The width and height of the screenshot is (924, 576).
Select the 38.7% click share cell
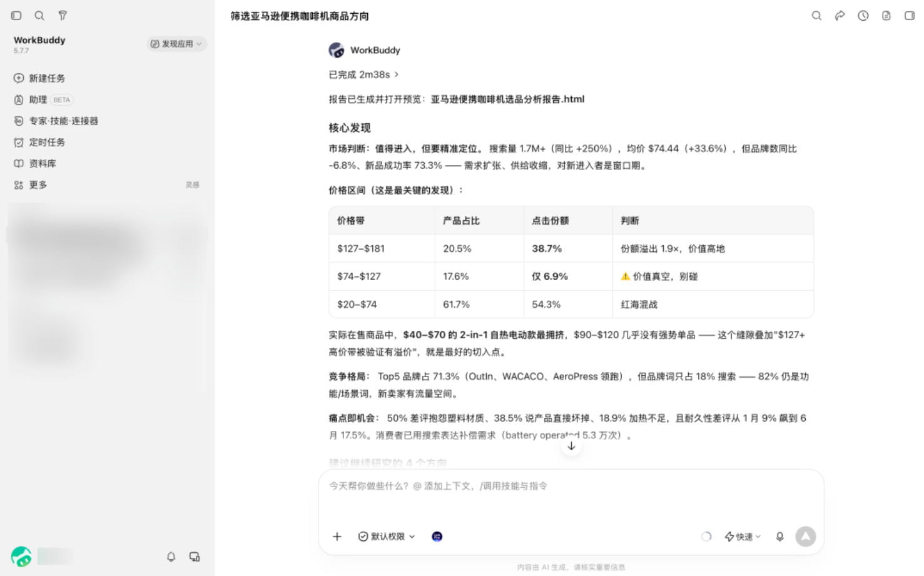[x=568, y=248]
